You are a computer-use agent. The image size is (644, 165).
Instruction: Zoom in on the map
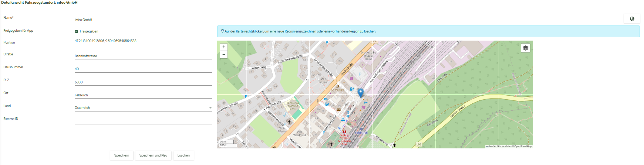pos(224,47)
